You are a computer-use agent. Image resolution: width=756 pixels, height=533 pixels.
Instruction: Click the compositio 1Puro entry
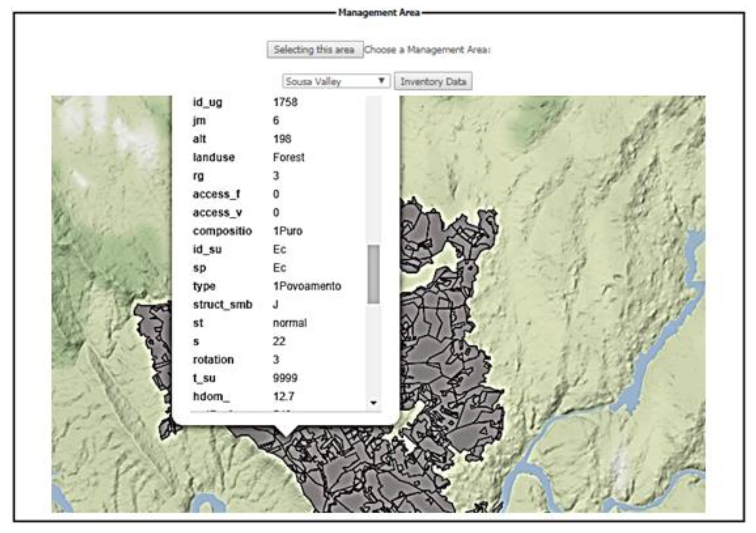click(x=287, y=231)
